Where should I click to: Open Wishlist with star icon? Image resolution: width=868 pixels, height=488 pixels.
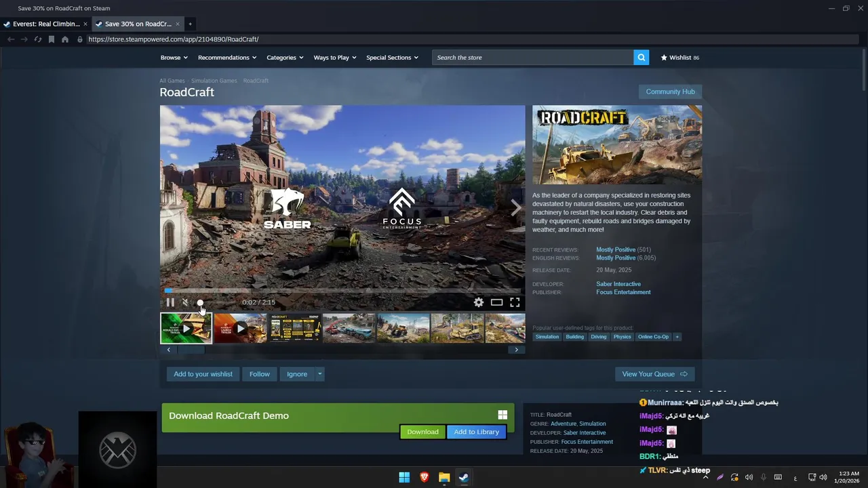click(679, 58)
